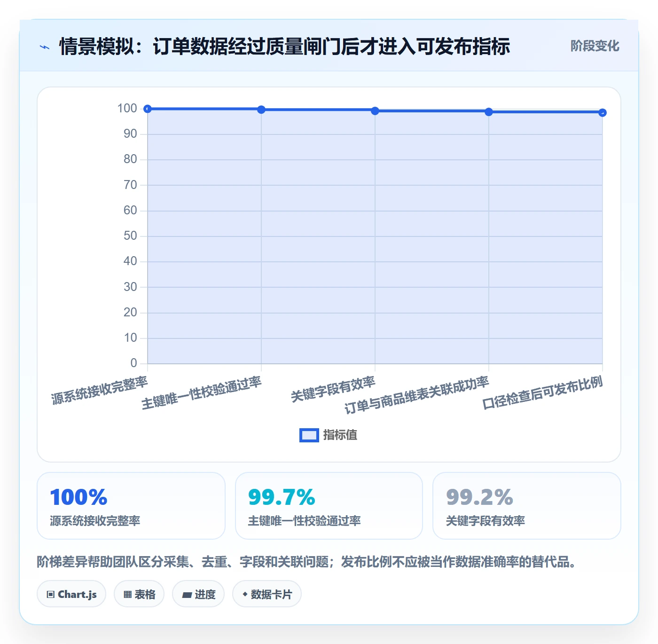The image size is (658, 644).
Task: Click the 0 y-axis tick label
Action: point(134,363)
